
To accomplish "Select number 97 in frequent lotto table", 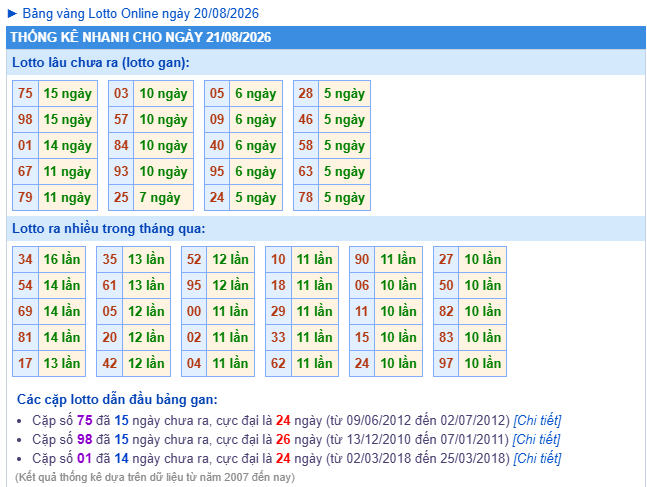I will (x=446, y=363).
